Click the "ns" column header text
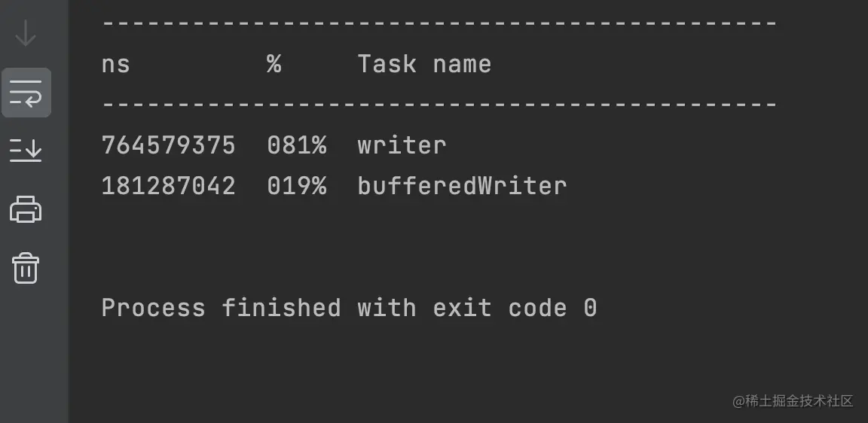Screen dimensions: 868x423 click(x=115, y=65)
